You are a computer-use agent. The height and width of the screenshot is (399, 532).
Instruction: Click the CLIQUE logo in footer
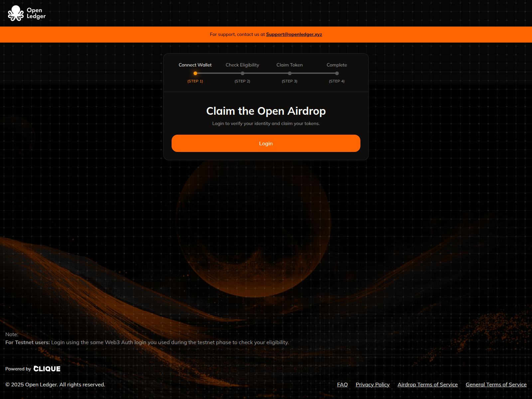[47, 369]
